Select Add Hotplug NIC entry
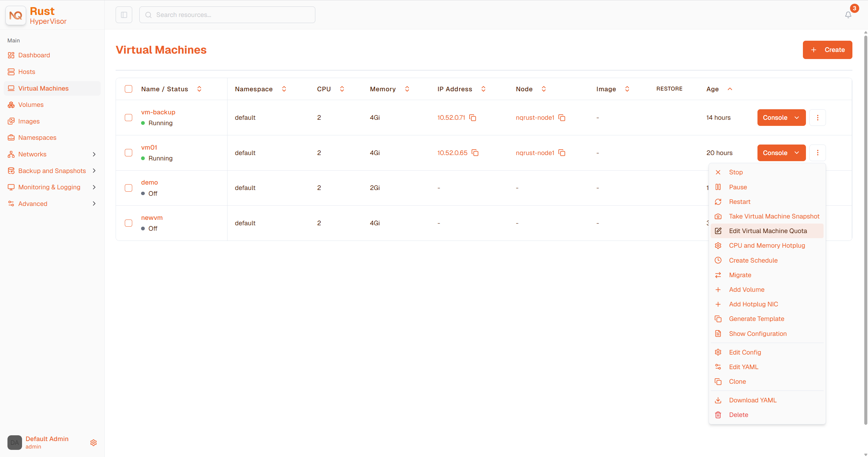The height and width of the screenshot is (457, 868). click(x=767, y=304)
